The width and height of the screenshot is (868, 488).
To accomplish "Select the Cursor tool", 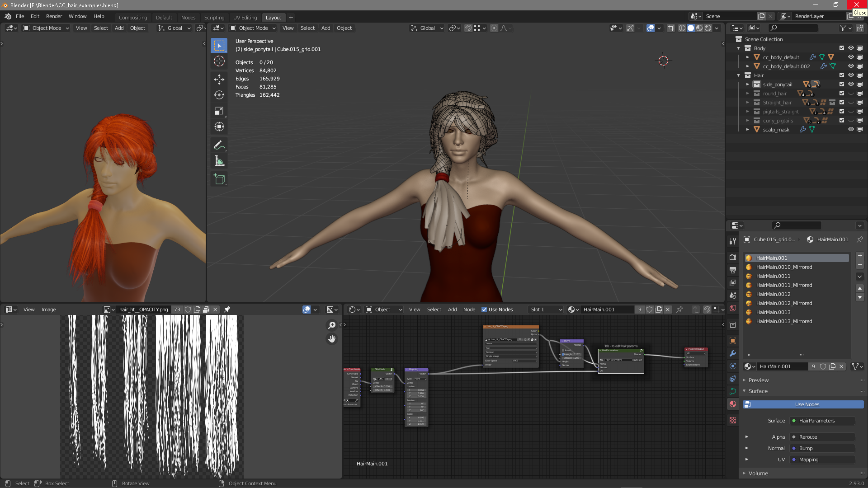I will (219, 61).
